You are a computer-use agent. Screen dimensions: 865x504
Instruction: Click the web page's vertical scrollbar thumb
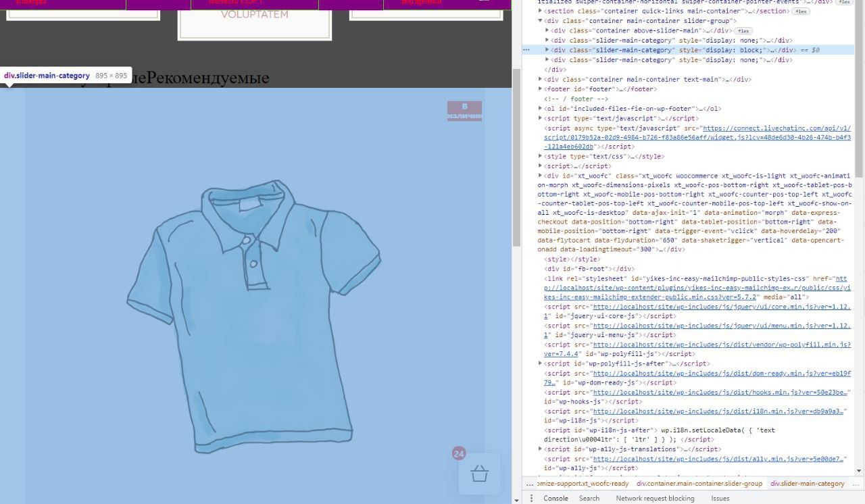coord(516,158)
